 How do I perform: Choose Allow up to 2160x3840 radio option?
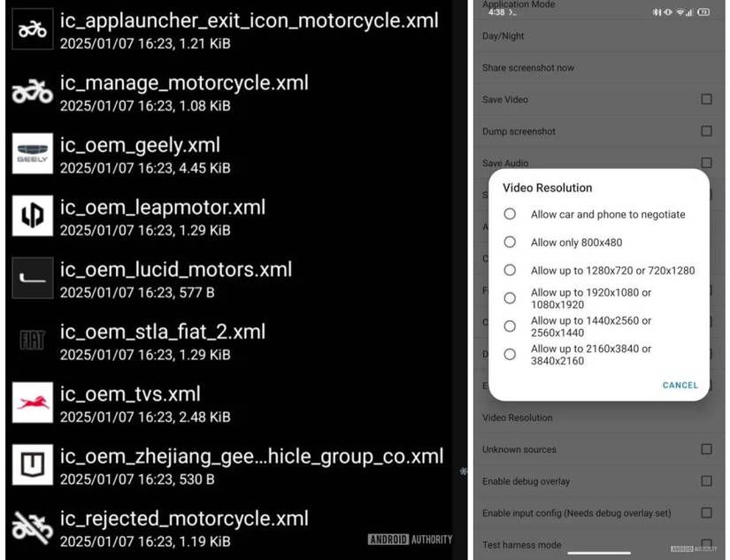(510, 355)
